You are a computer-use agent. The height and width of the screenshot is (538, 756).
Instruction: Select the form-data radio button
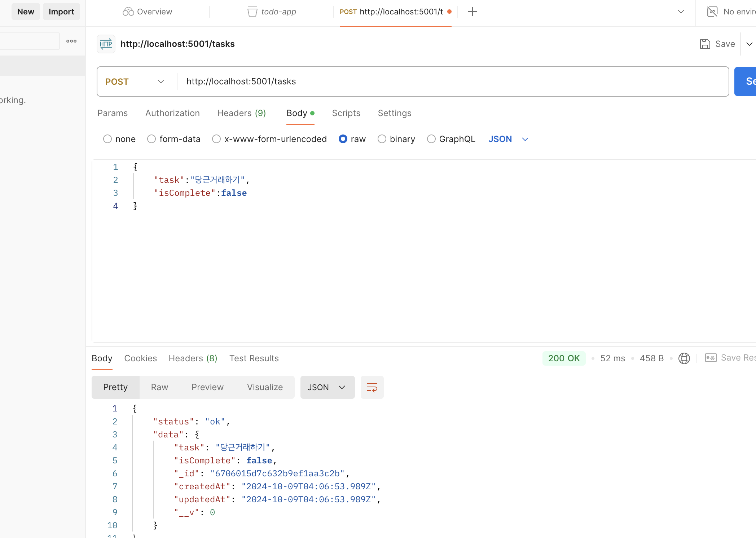151,139
